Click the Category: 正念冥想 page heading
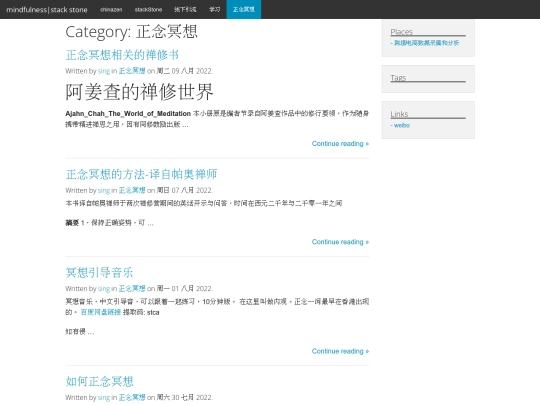The height and width of the screenshot is (405, 540). [131, 32]
